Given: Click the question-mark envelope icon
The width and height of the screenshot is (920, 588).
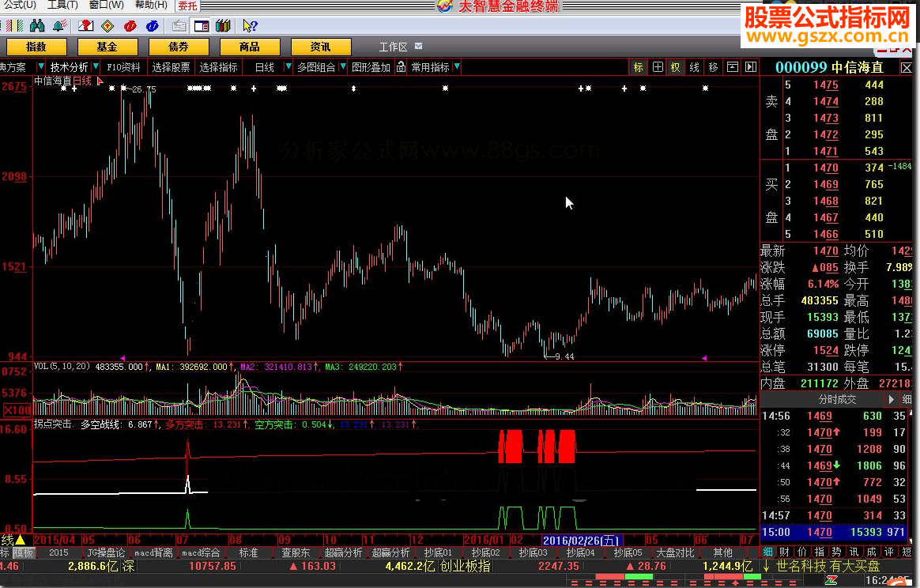Looking at the screenshot, I should [x=85, y=26].
